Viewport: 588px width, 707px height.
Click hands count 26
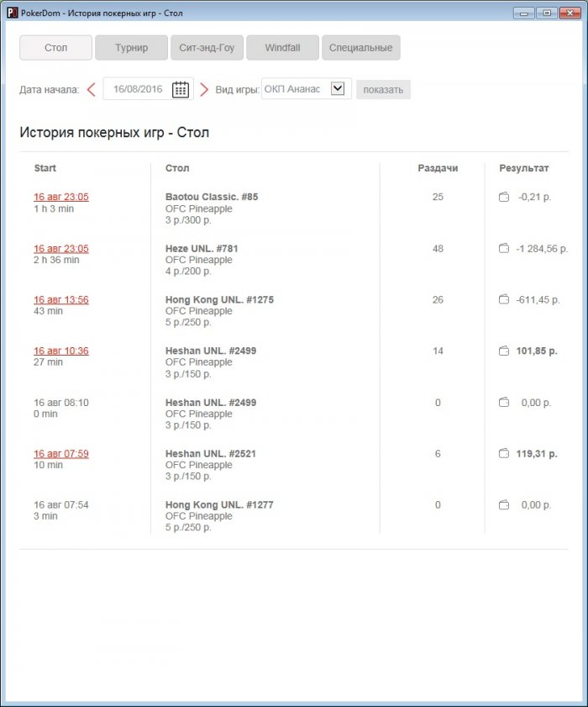click(438, 299)
